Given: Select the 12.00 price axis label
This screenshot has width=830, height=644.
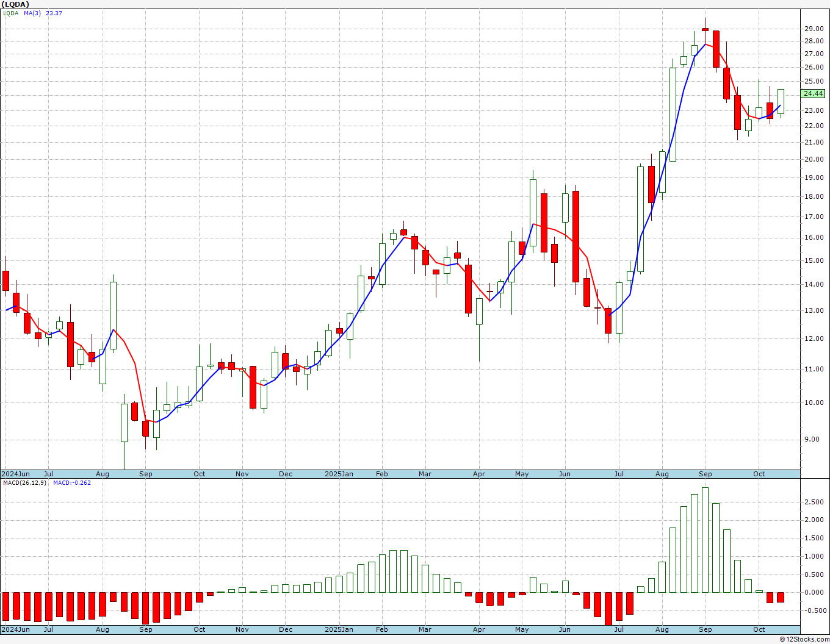Looking at the screenshot, I should coord(813,338).
